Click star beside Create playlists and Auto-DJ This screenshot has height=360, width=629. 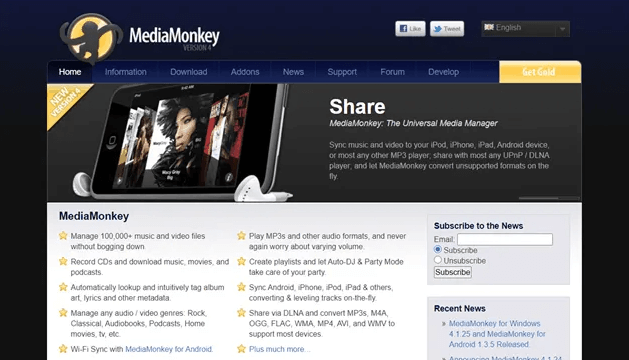pyautogui.click(x=241, y=261)
